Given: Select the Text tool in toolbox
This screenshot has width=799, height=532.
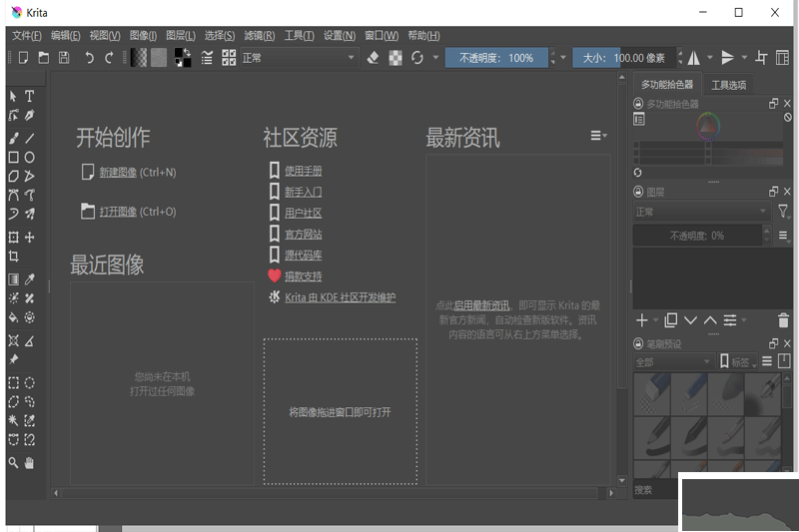Looking at the screenshot, I should tap(30, 96).
